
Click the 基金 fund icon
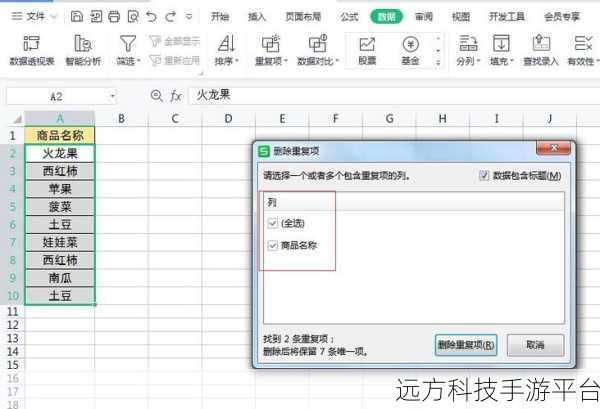click(410, 44)
